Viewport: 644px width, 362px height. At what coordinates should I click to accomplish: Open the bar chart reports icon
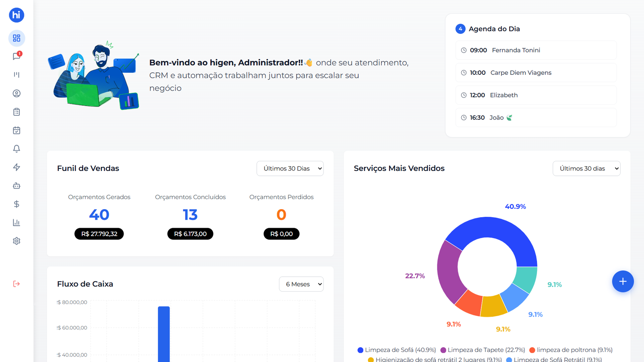pyautogui.click(x=17, y=222)
